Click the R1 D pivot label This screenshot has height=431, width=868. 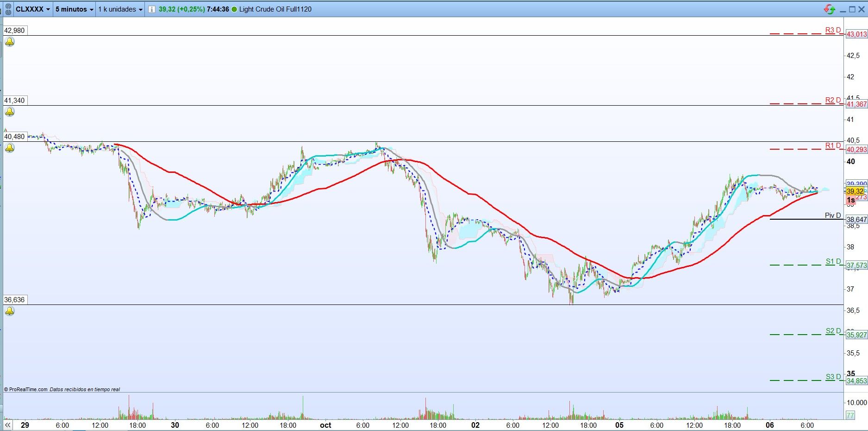click(x=833, y=146)
